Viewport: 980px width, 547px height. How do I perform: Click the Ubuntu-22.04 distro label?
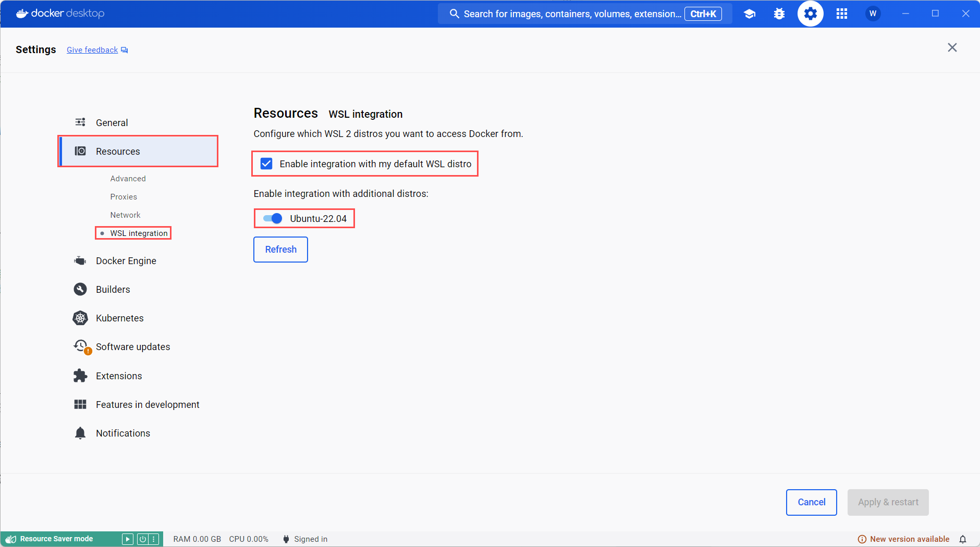[318, 218]
